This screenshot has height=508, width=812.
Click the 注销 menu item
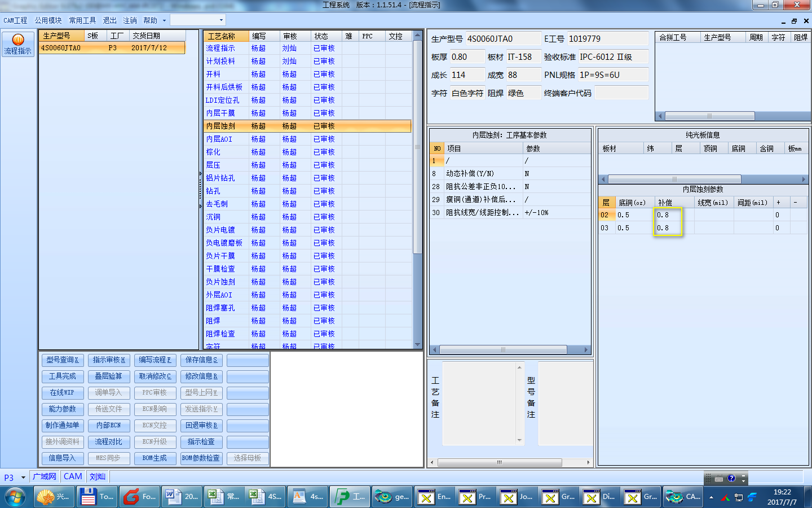click(130, 20)
